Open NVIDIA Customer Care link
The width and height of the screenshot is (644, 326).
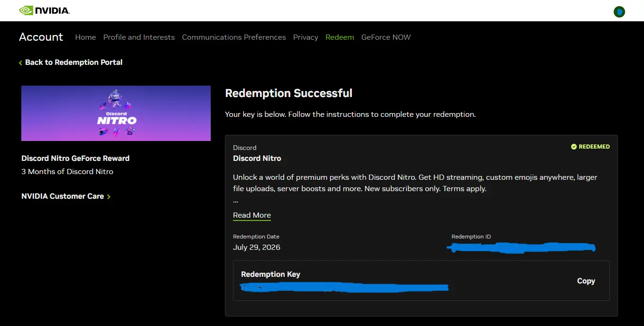pyautogui.click(x=66, y=196)
